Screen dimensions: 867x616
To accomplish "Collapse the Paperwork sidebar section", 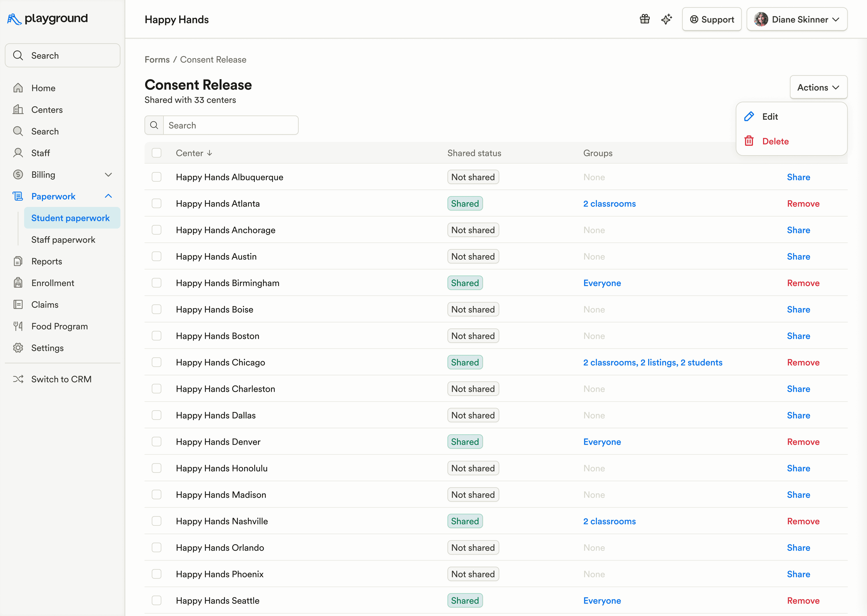I will 108,196.
